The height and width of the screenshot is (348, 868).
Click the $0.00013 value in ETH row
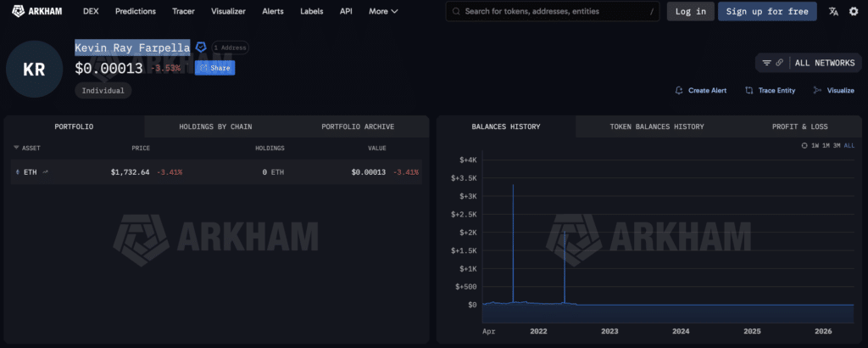[369, 172]
